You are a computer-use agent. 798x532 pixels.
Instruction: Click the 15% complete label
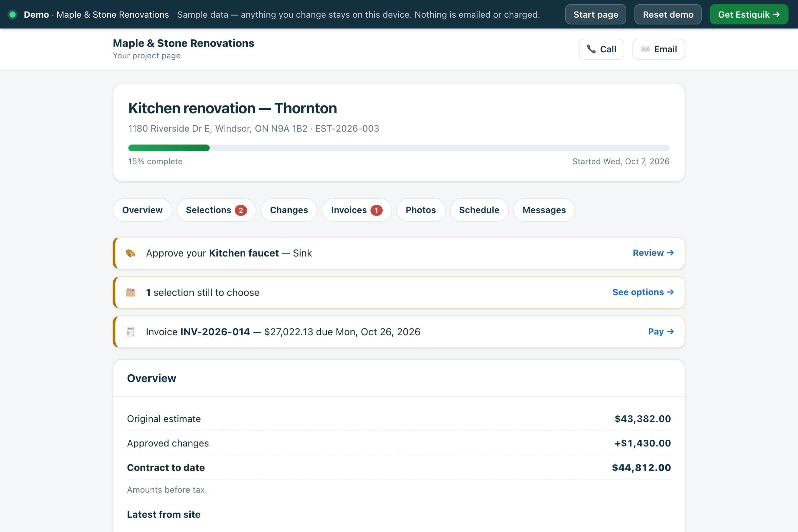pyautogui.click(x=155, y=161)
